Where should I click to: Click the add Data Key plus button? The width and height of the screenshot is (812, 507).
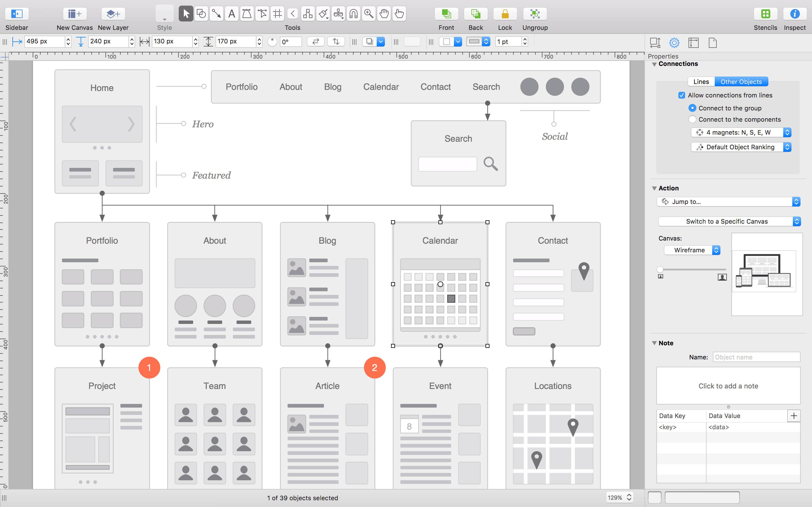pyautogui.click(x=794, y=415)
